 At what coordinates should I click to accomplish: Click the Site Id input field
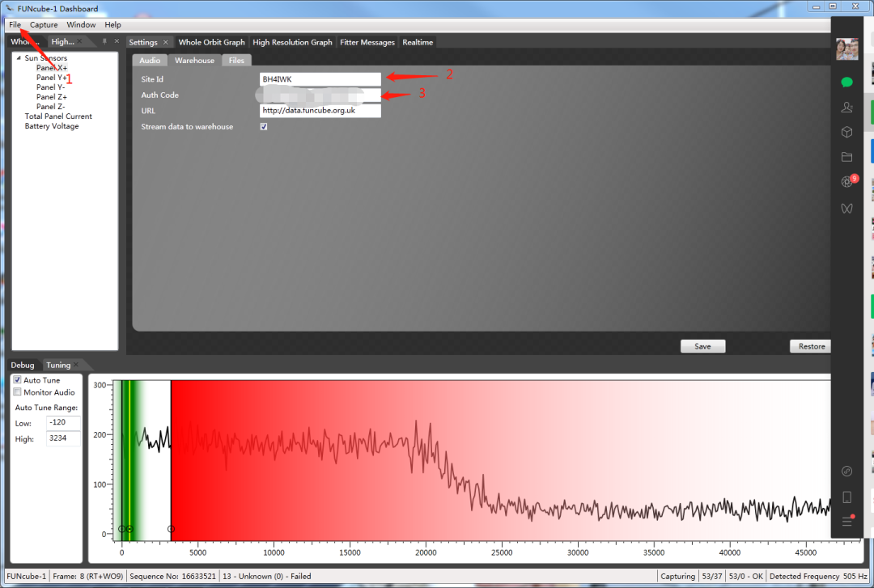tap(320, 79)
